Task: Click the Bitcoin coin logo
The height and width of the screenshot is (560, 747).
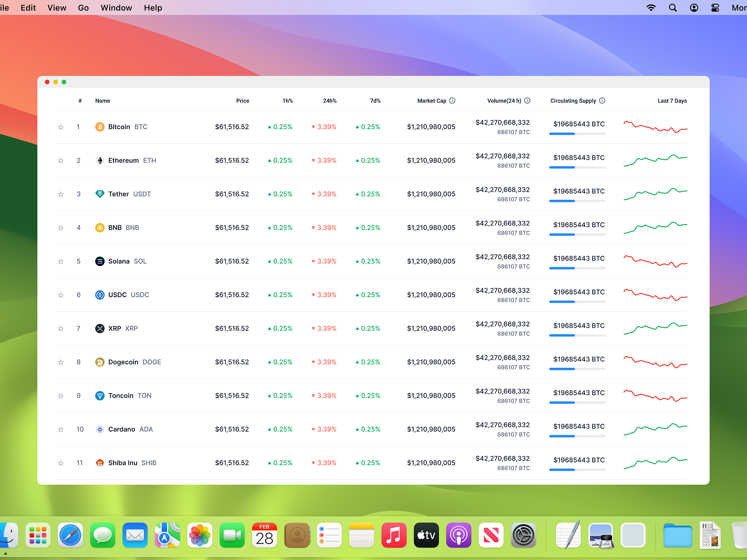Action: 100,127
